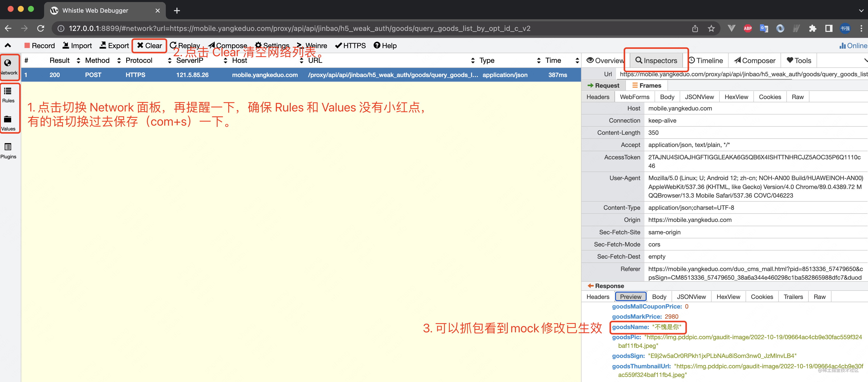This screenshot has width=868, height=382.
Task: Open the HTTPS certificate settings
Action: click(350, 45)
